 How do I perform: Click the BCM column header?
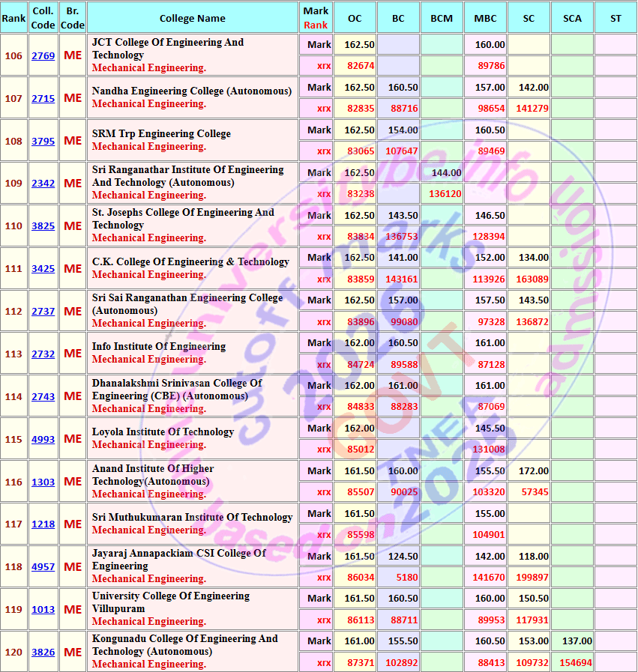click(x=442, y=17)
